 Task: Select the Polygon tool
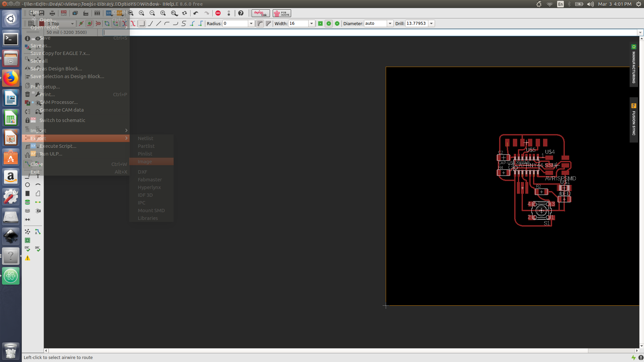click(x=38, y=193)
